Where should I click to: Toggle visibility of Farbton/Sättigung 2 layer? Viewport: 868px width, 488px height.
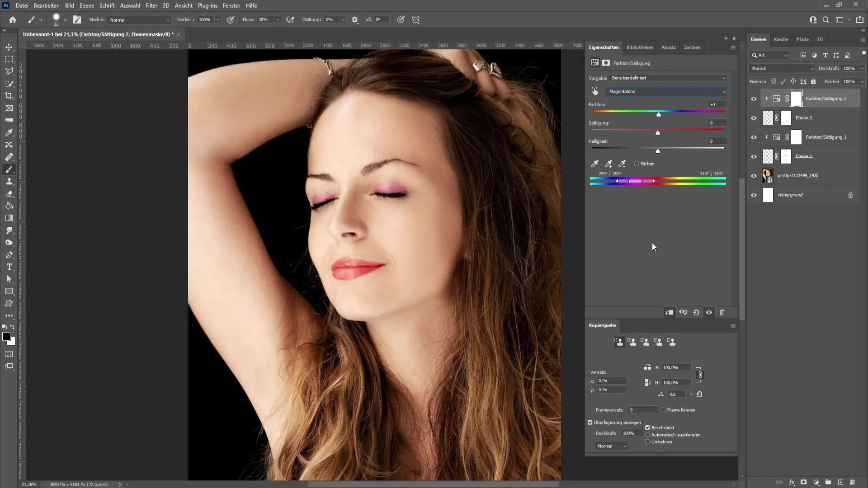click(753, 99)
